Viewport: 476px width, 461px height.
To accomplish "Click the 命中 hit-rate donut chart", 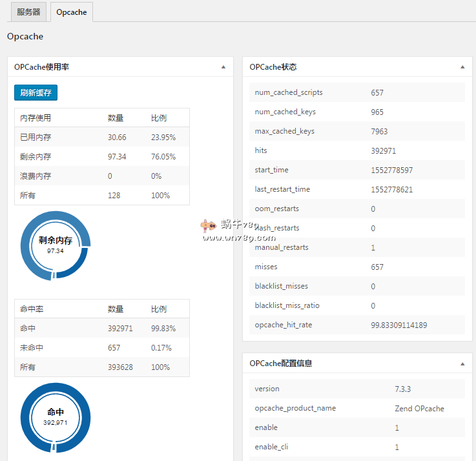I will coord(56,416).
